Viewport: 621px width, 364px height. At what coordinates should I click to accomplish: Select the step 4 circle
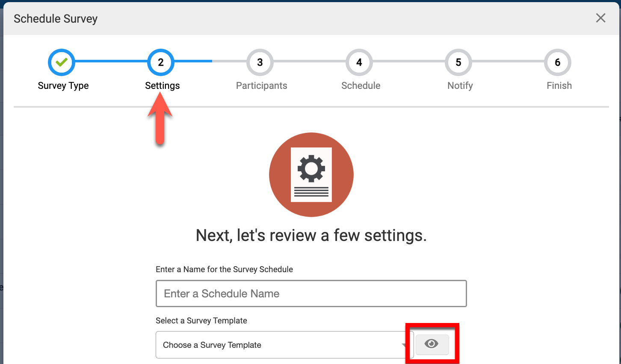(x=359, y=62)
